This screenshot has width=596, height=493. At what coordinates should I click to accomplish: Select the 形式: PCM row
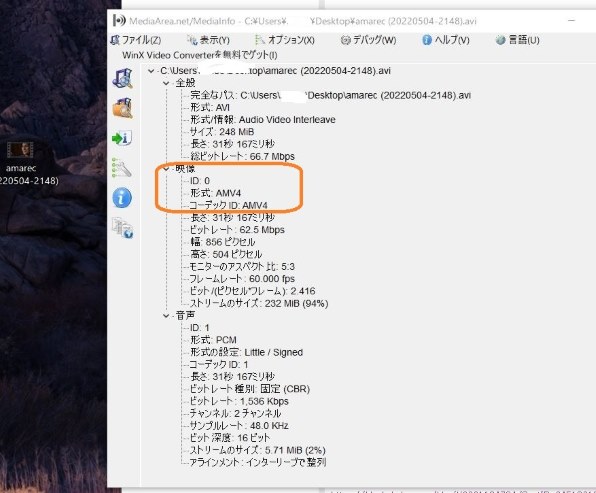pos(213,340)
